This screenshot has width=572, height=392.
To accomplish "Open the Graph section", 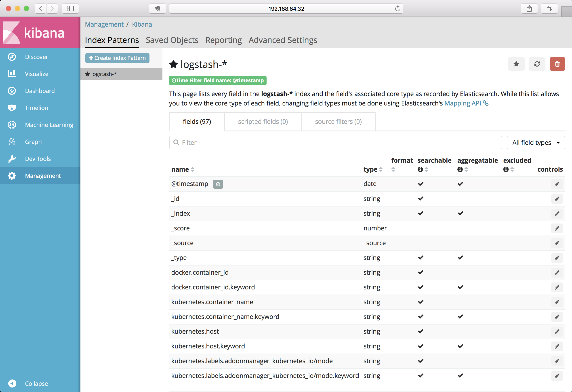I will click(40, 142).
